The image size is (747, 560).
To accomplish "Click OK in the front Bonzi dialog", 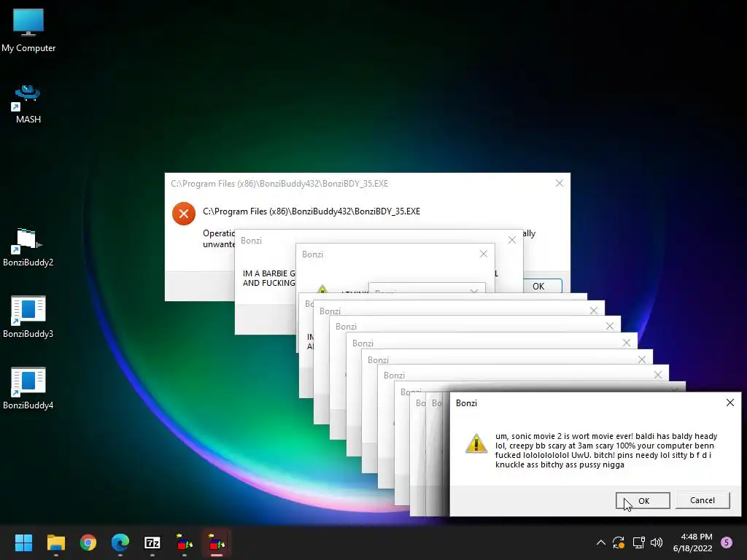I will tap(643, 500).
